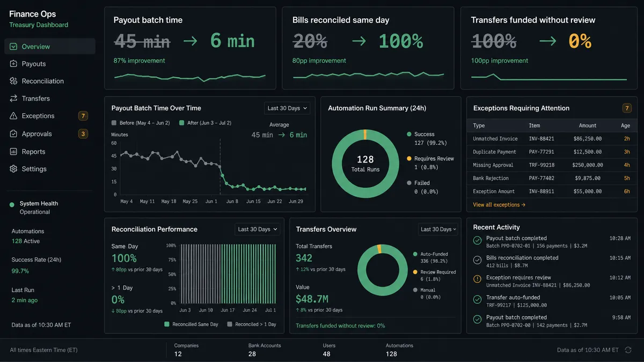The image size is (644, 362).
Task: Click the Last Run 2 min ago text
Action: tap(25, 300)
